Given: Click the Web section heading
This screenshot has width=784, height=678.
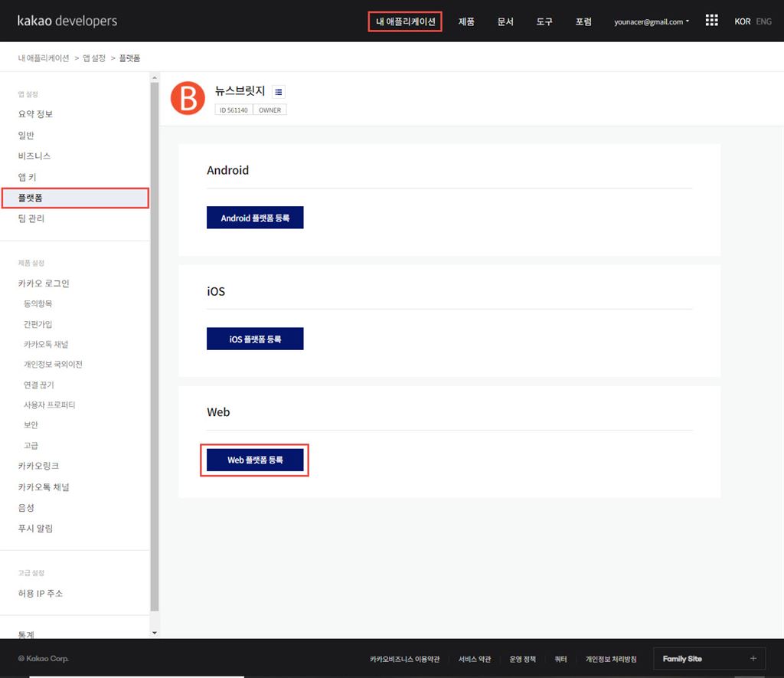Looking at the screenshot, I should [x=218, y=412].
